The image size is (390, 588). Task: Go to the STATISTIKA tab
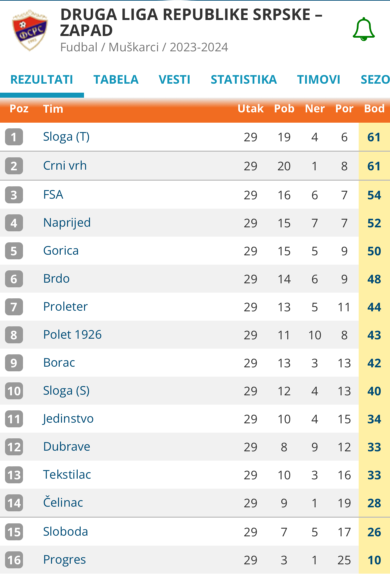coord(244,80)
